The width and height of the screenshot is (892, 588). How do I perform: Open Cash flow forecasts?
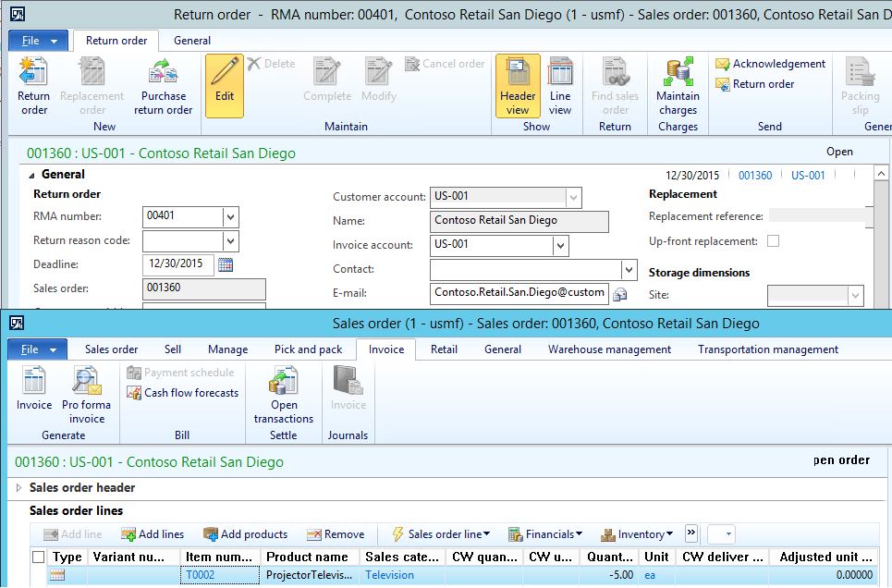tap(183, 393)
